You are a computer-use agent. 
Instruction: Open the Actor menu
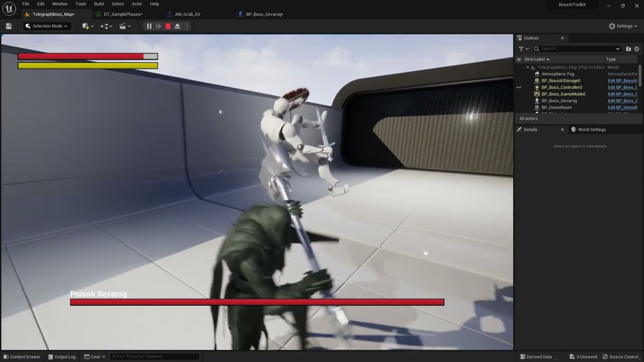(x=137, y=4)
